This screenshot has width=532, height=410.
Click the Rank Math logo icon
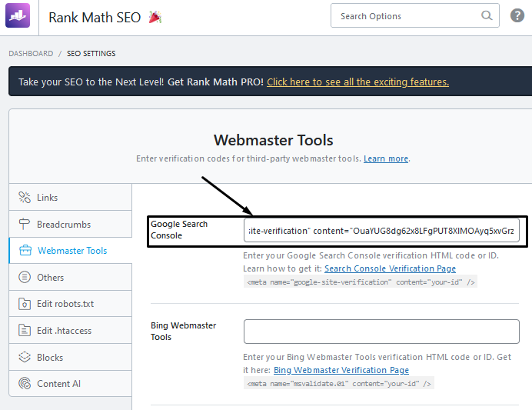click(x=18, y=15)
